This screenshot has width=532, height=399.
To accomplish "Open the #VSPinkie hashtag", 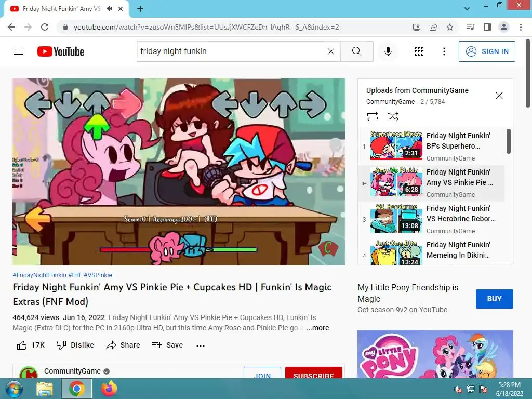I will 98,275.
